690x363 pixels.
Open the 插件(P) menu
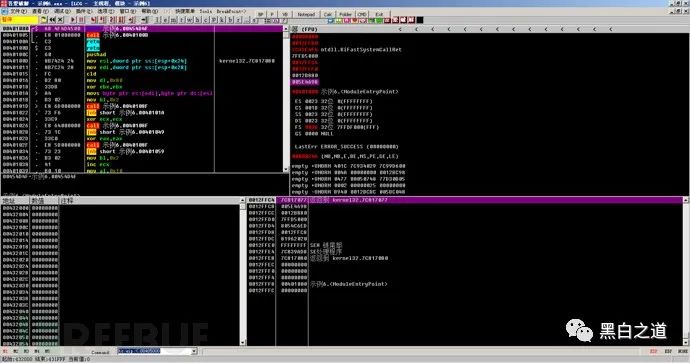tap(84, 11)
